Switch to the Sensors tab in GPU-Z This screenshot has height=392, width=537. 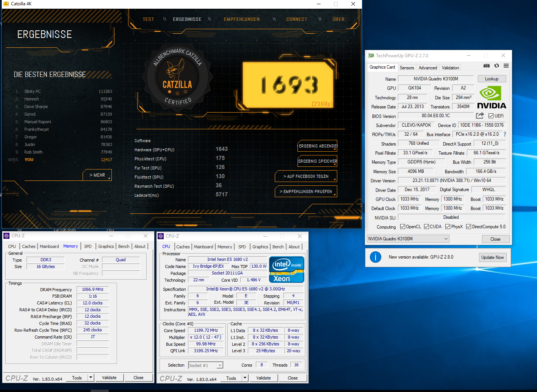407,68
